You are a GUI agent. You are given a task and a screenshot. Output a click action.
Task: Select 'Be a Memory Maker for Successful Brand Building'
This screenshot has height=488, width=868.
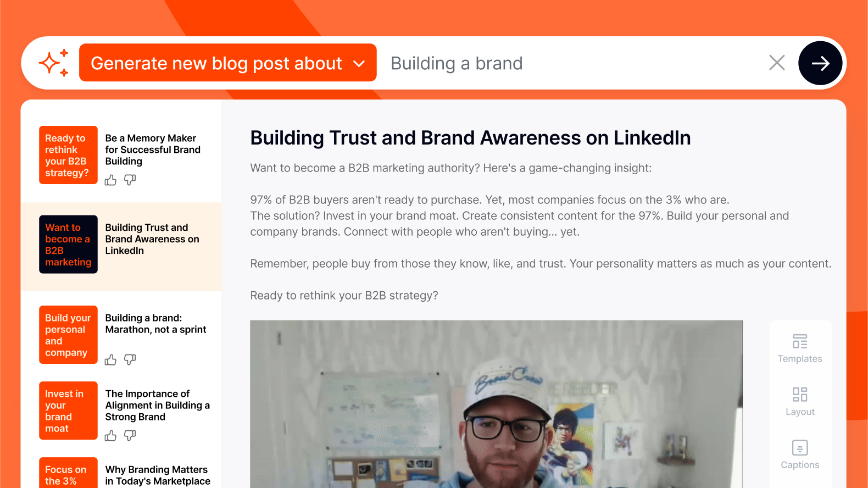pos(153,149)
